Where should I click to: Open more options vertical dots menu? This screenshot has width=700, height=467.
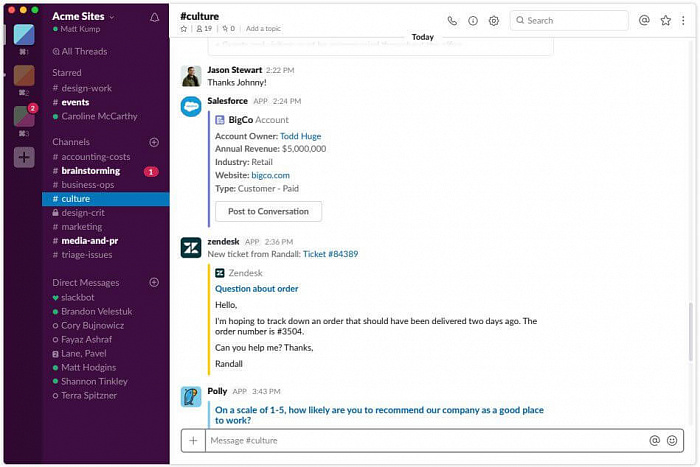(683, 20)
